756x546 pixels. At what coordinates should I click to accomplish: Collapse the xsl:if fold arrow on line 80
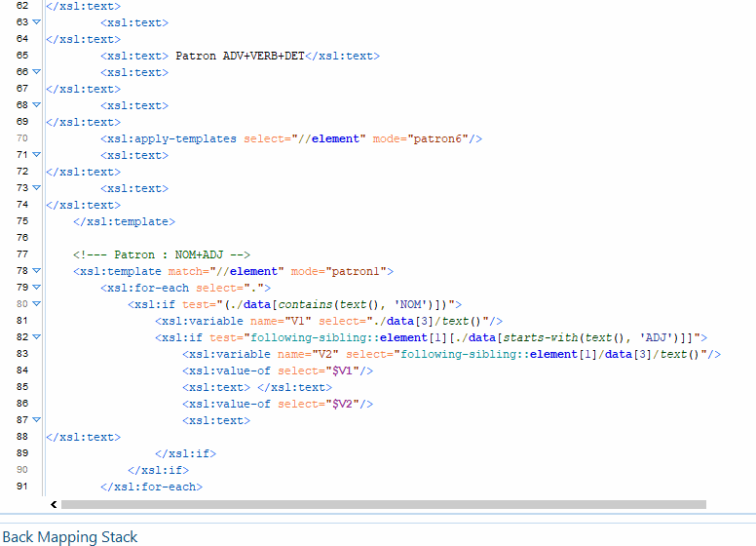[36, 304]
